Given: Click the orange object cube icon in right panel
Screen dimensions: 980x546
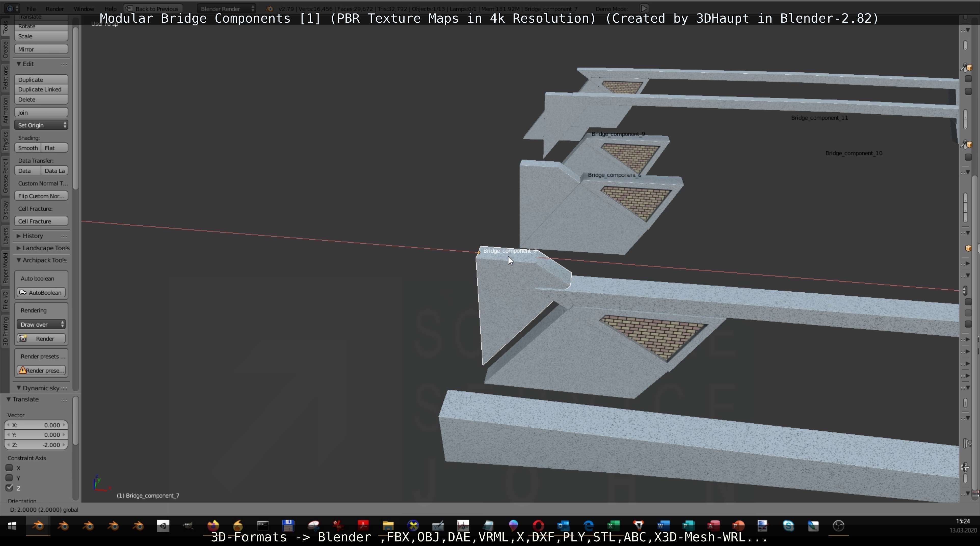Looking at the screenshot, I should [x=968, y=248].
